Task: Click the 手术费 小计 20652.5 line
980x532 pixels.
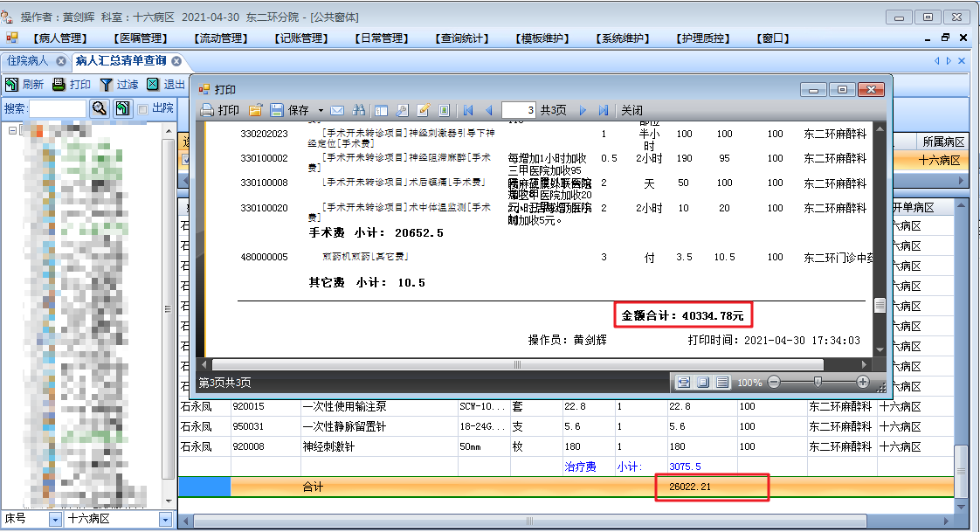Action: tap(376, 232)
